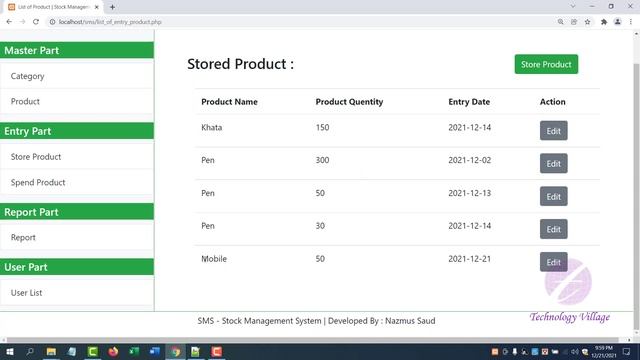Open green Camtasia icon in taskbar
Screen dimensions: 640x360
(x=93, y=351)
